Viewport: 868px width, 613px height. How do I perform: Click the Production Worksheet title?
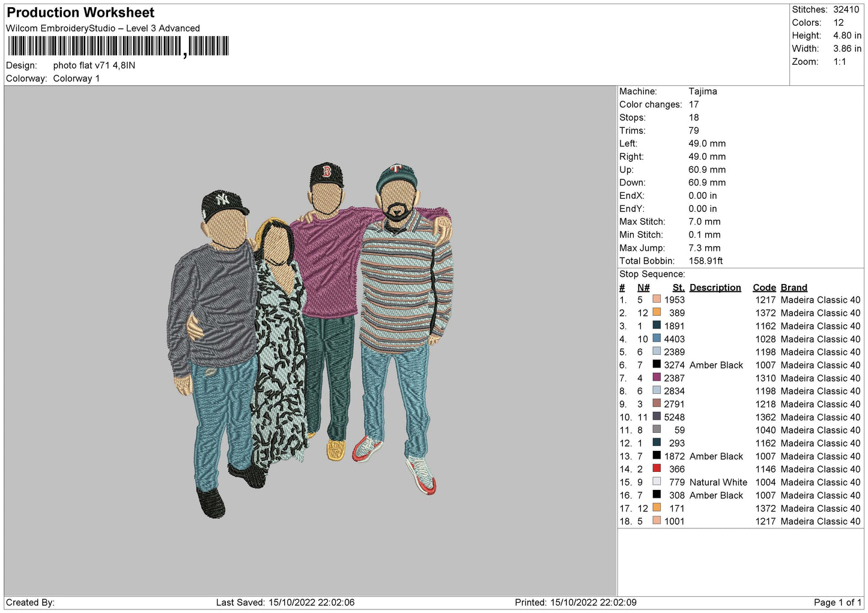click(x=80, y=13)
